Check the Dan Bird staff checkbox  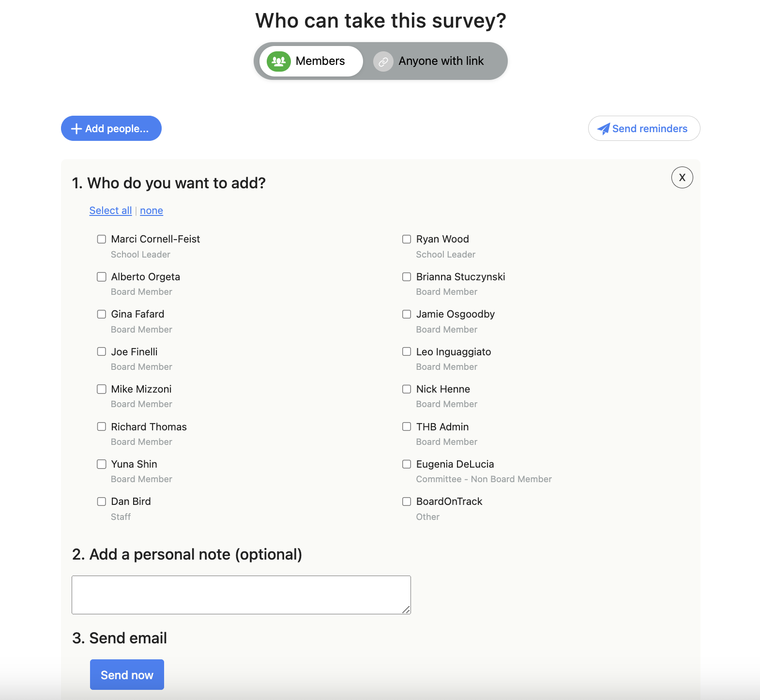[x=102, y=502]
